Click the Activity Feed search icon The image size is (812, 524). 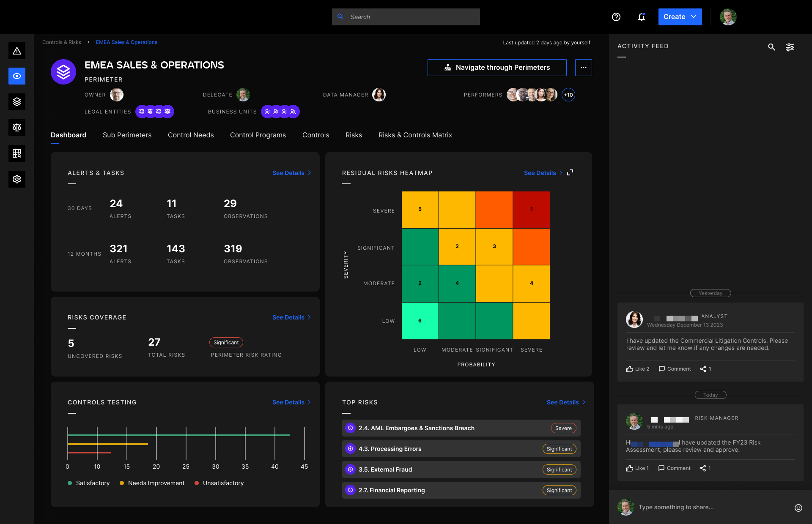tap(771, 47)
